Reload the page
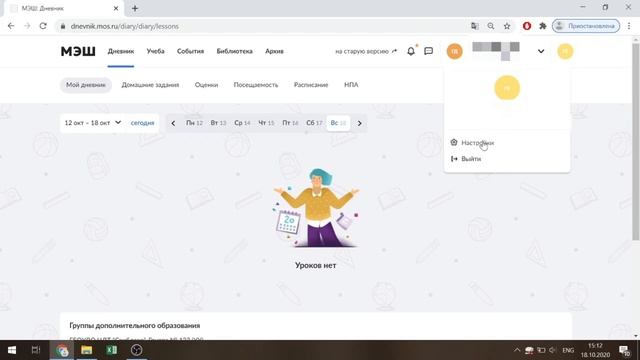Image resolution: width=640 pixels, height=360 pixels. pyautogui.click(x=43, y=26)
